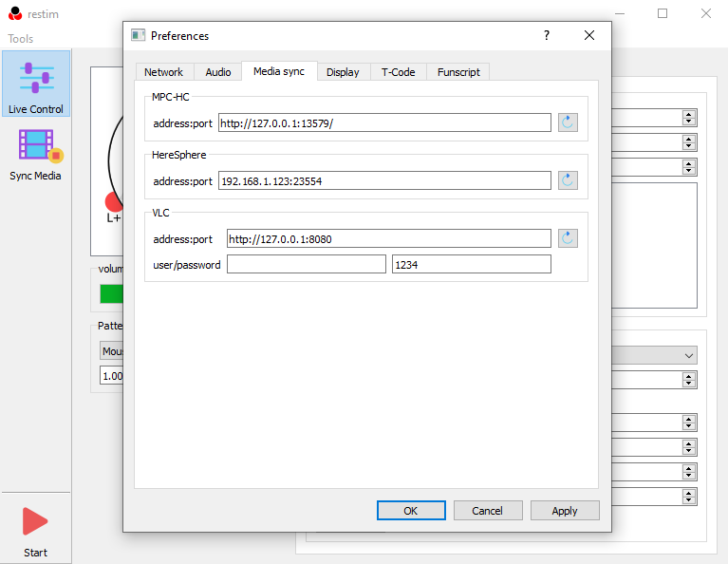The height and width of the screenshot is (564, 728).
Task: Go to the T-Code tab
Action: 398,72
